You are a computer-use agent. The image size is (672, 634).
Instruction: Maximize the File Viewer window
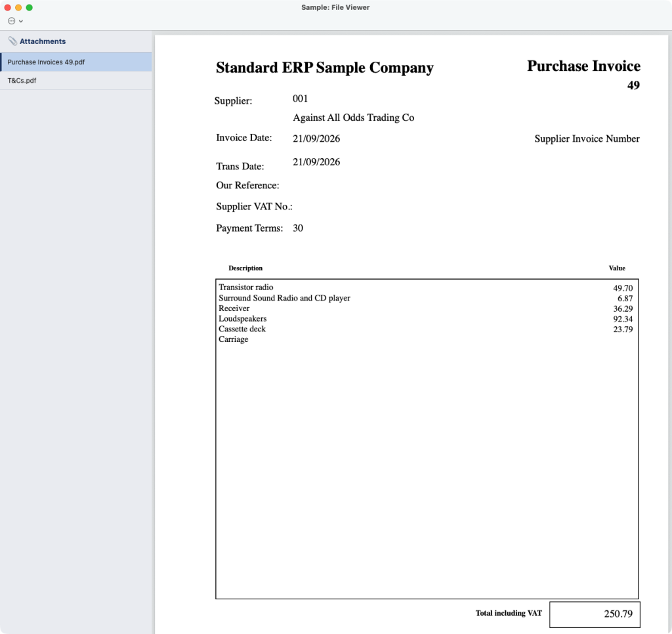pos(29,7)
